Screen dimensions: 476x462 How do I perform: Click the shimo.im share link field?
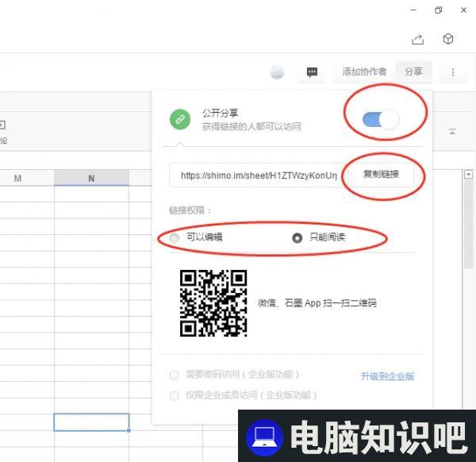pos(259,175)
